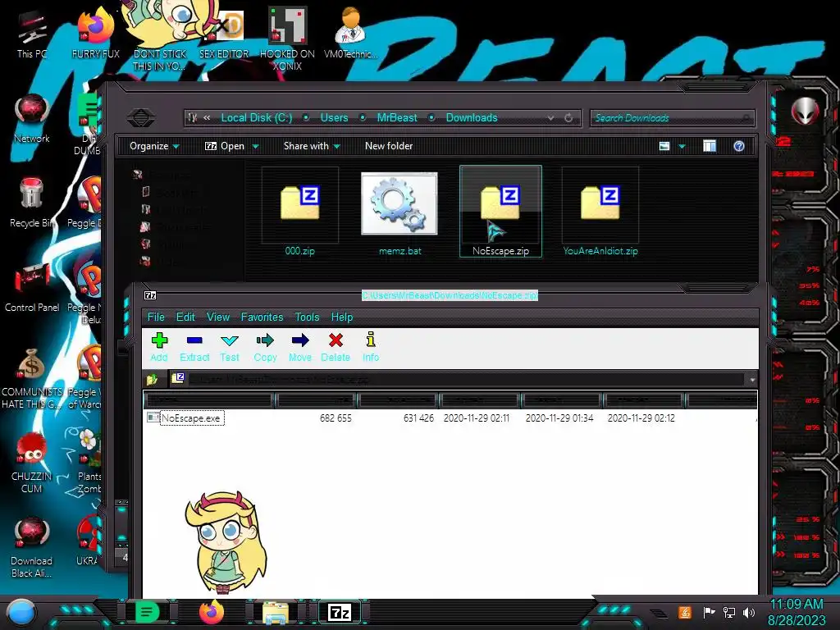Open the View menu in 7-Zip

[x=218, y=317]
